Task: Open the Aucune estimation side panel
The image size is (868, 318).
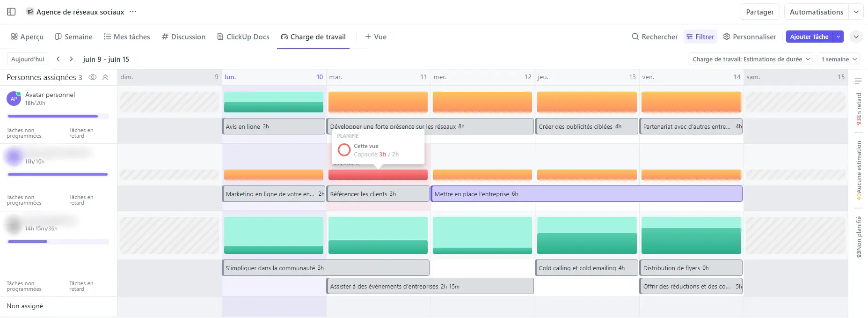Action: point(859,170)
